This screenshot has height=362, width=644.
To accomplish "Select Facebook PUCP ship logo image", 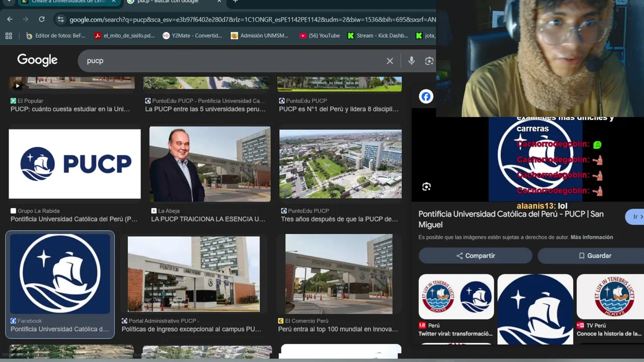I will click(x=60, y=274).
